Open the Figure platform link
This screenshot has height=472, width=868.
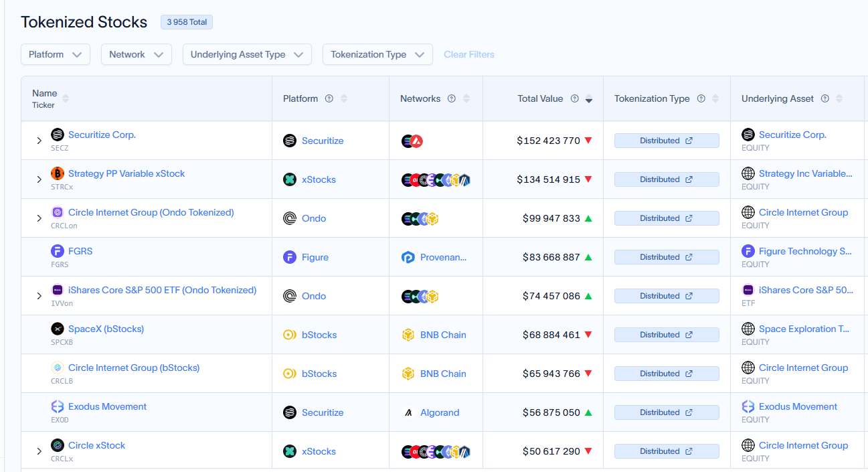pos(315,257)
